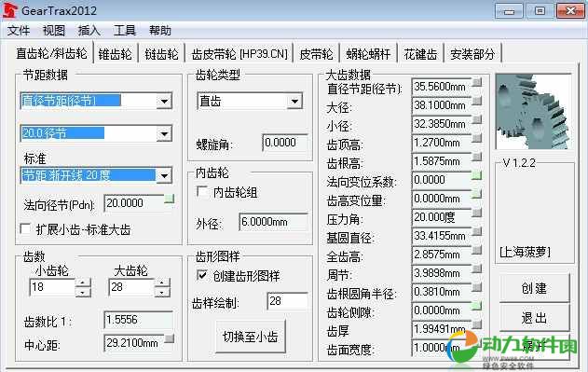Enable the 扩展小齿-标准大齿 checkbox
588x372 pixels.
pyautogui.click(x=25, y=228)
